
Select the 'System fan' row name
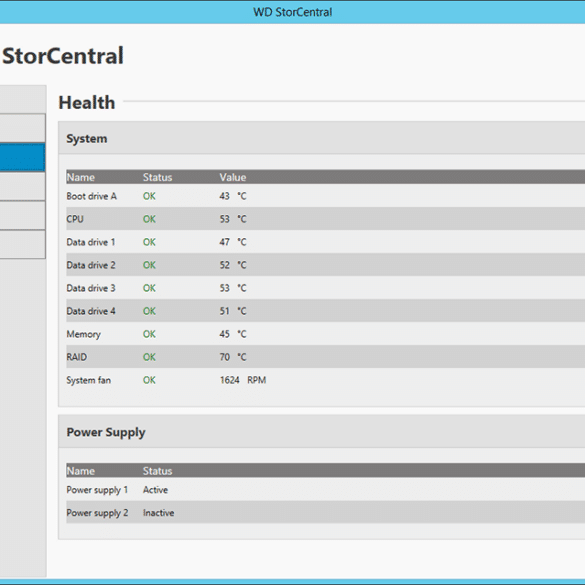pos(88,380)
